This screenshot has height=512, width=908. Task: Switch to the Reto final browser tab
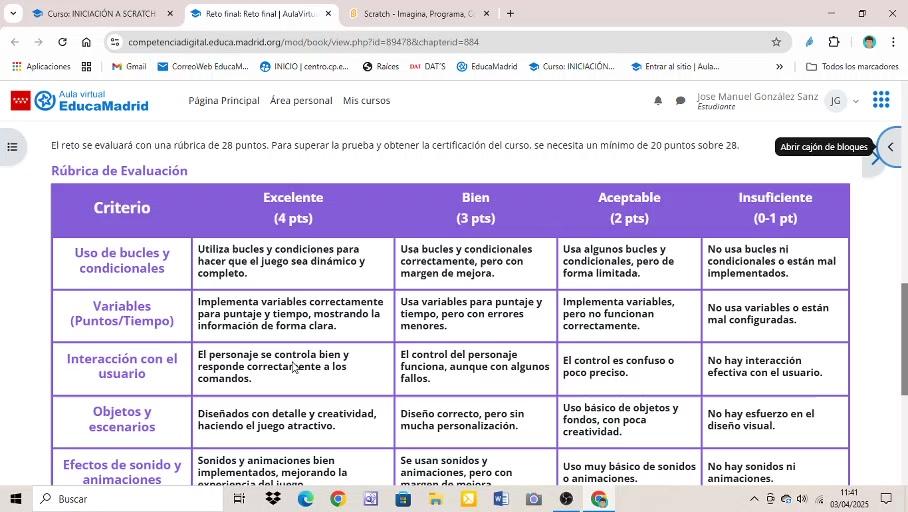coord(261,13)
